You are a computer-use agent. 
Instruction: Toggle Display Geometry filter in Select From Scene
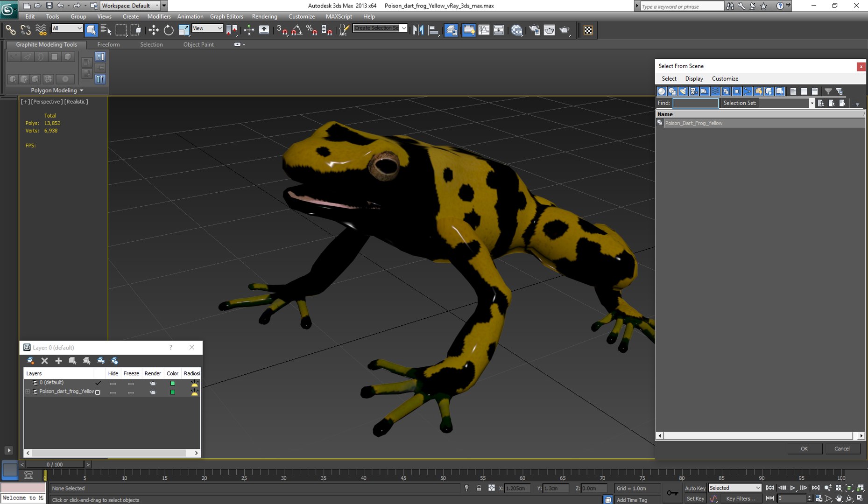point(662,91)
